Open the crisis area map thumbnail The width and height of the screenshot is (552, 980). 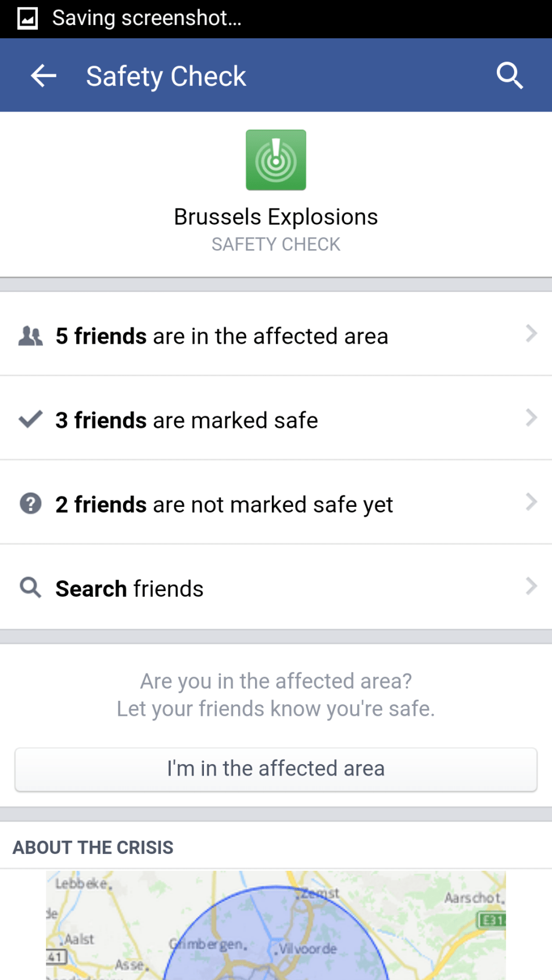click(276, 925)
